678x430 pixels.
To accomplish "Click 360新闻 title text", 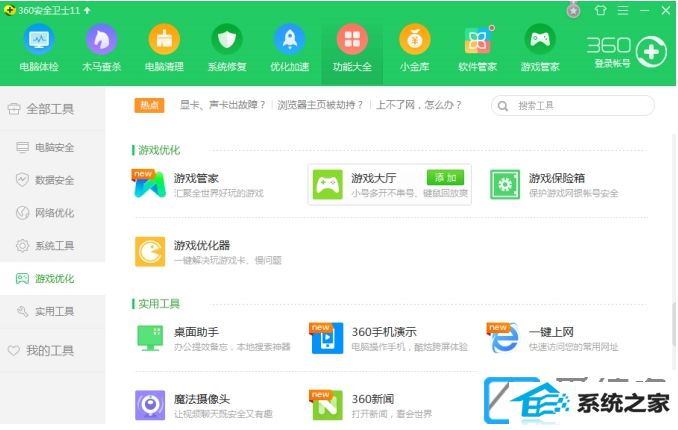I will click(x=373, y=399).
